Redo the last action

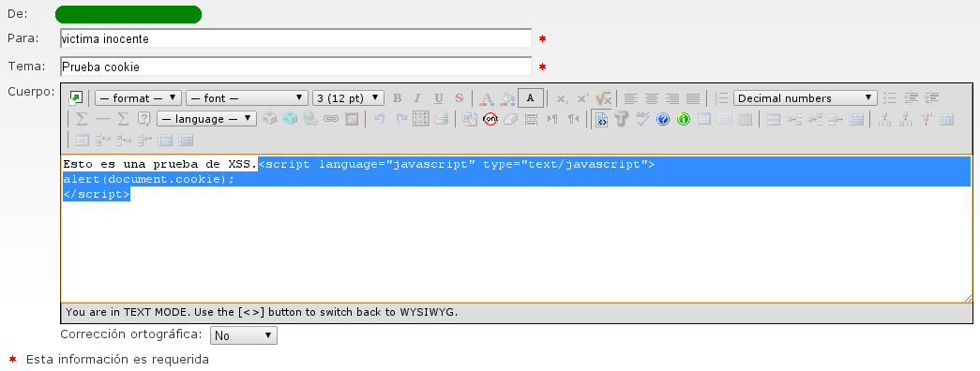click(x=400, y=119)
